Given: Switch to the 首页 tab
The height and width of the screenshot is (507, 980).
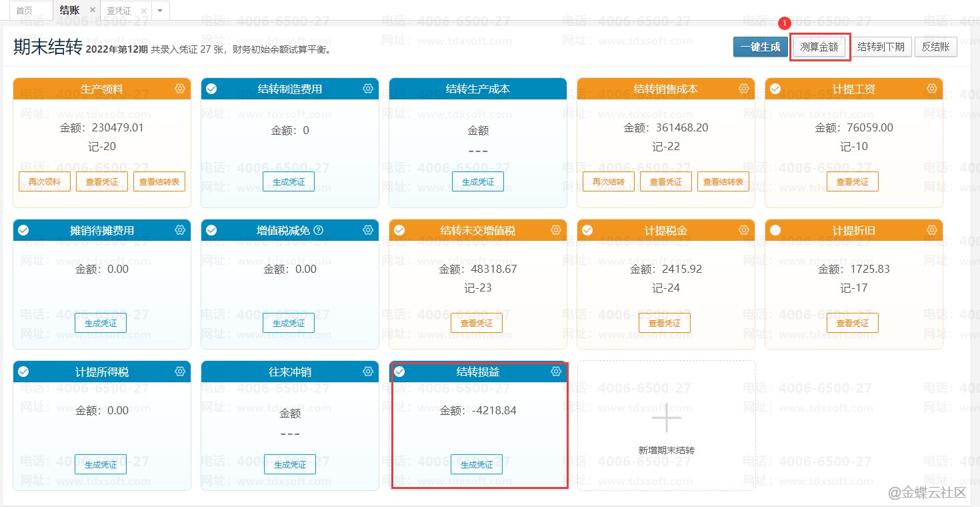Looking at the screenshot, I should [25, 11].
